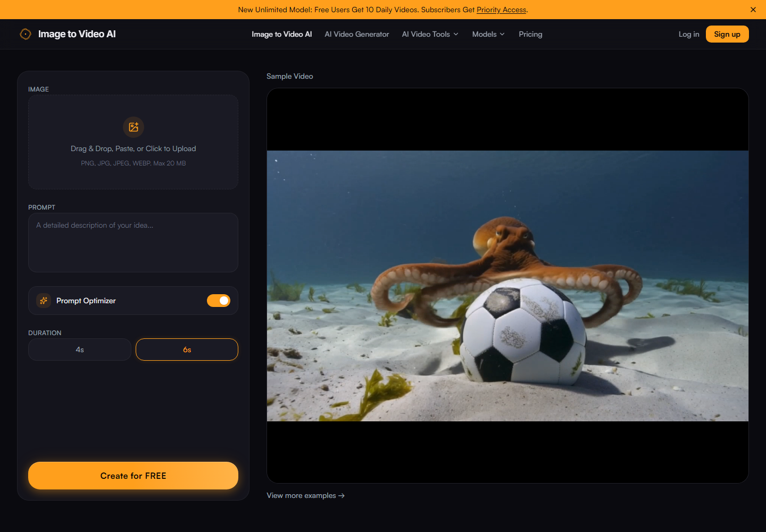
Task: Open the AI Video Generator page
Action: point(357,34)
